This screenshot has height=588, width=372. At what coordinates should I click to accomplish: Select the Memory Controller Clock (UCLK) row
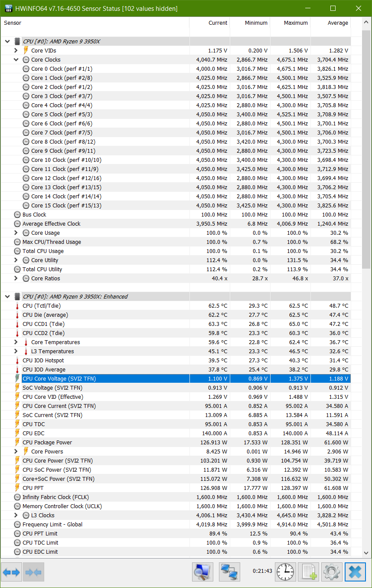click(x=176, y=506)
